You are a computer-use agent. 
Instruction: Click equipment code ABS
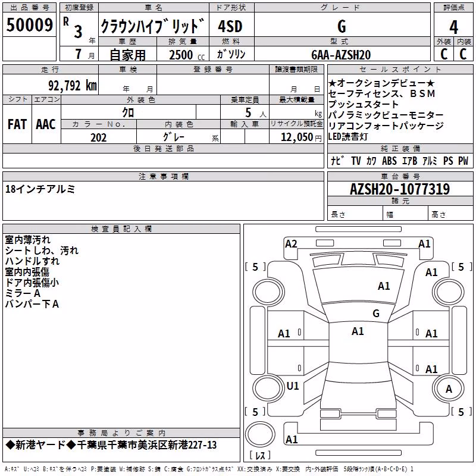click(x=389, y=161)
